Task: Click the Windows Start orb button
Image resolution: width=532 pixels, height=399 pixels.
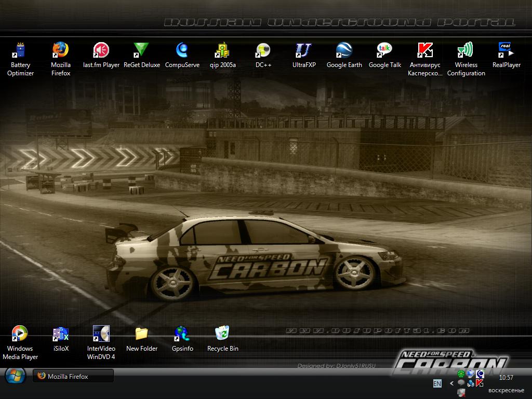Action: (x=15, y=376)
